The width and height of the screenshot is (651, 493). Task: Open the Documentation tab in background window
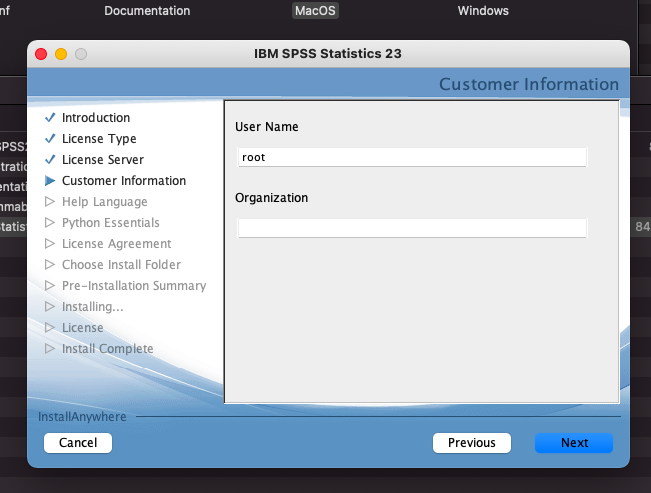click(x=147, y=10)
